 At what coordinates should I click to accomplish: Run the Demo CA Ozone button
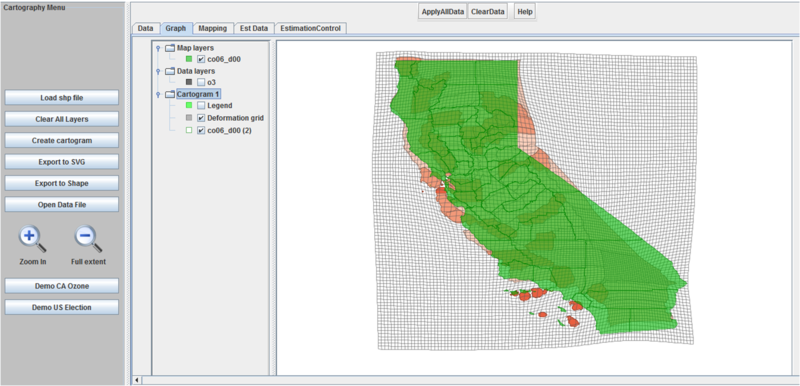tap(62, 286)
